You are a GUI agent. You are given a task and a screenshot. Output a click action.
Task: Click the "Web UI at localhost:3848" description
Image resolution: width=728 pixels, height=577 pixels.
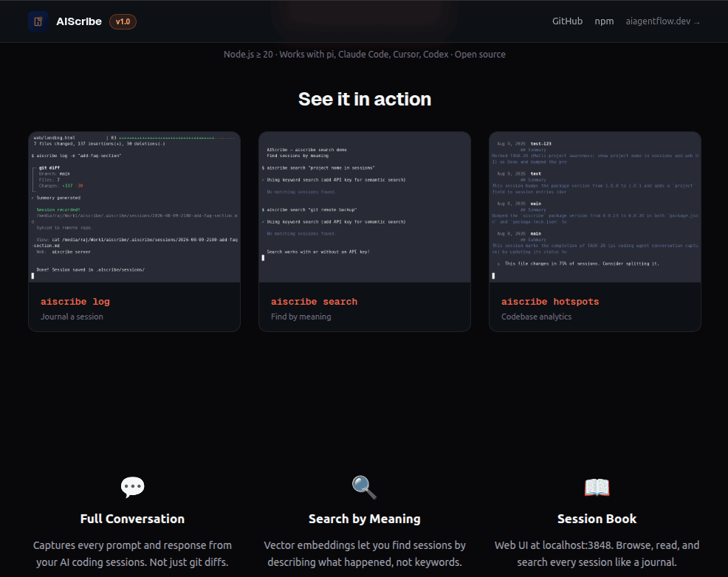[597, 553]
